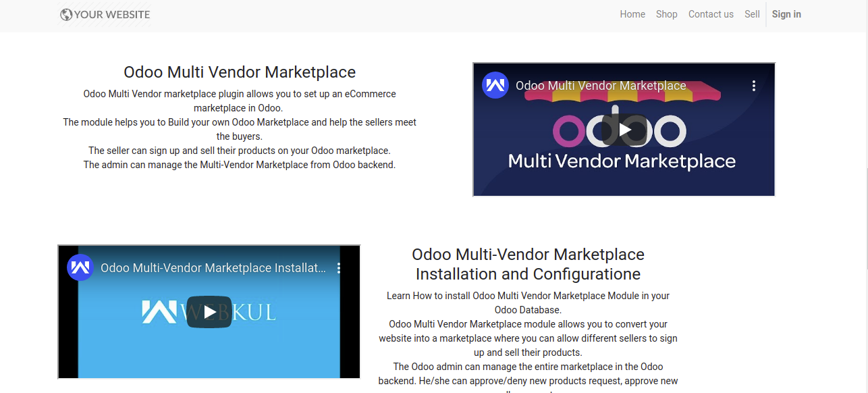Play the Odoo Multi Vendor Marketplace video
Viewport: 868px width, 393px height.
pos(624,130)
